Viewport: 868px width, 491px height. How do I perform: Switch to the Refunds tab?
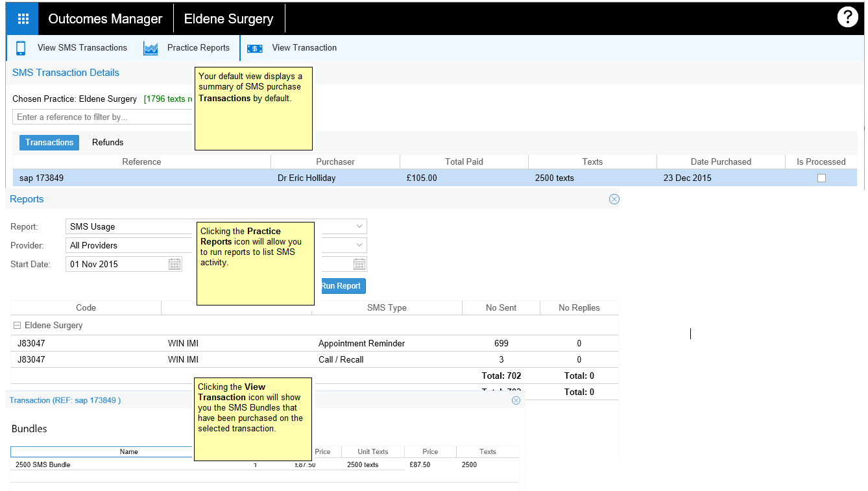pyautogui.click(x=107, y=143)
